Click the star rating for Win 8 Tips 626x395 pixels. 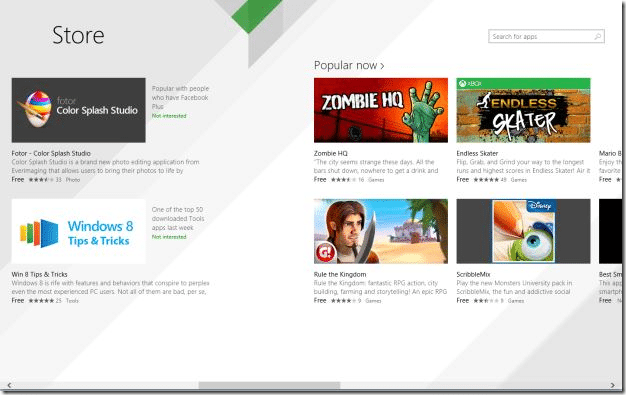coord(41,301)
